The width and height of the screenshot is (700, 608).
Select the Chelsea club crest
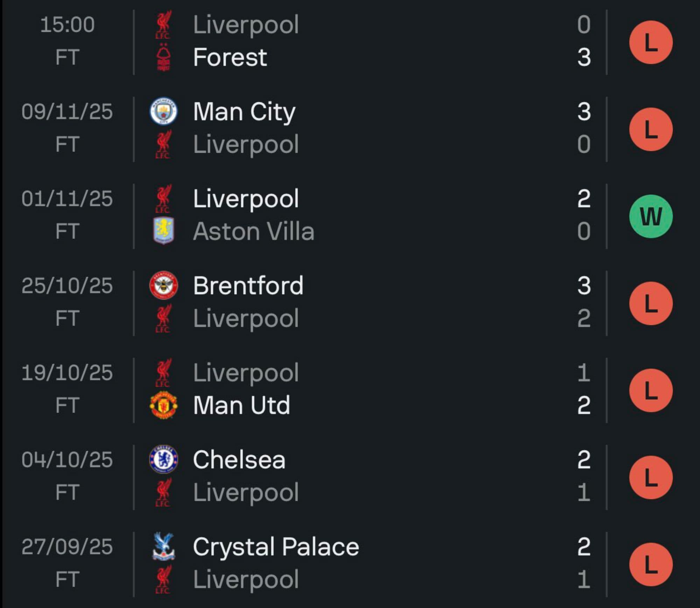[x=163, y=460]
